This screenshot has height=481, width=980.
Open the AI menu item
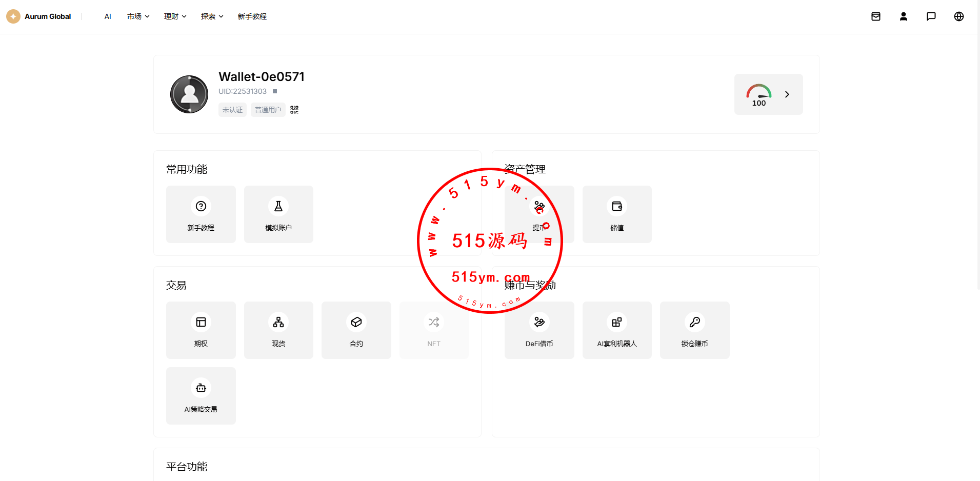(x=108, y=16)
